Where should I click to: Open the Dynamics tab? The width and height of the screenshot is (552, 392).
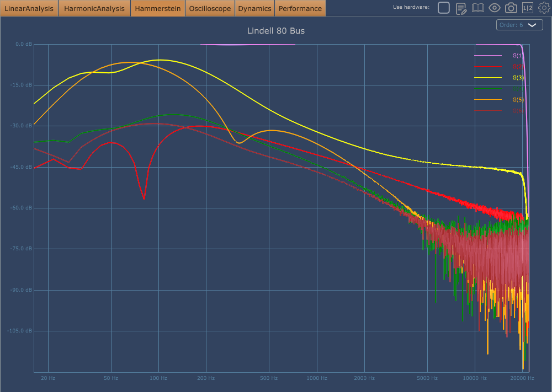254,8
